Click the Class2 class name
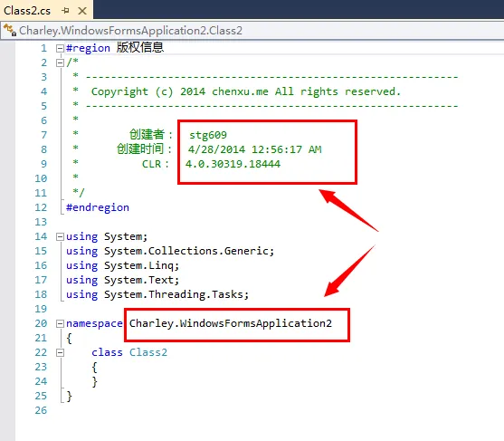Viewport: 504px width, 441px height. pyautogui.click(x=148, y=352)
